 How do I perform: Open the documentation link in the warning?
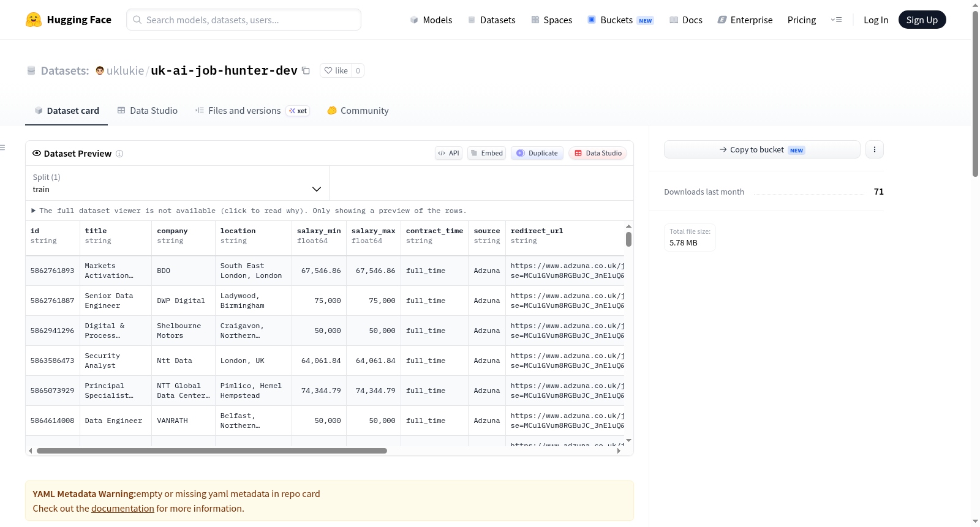123,509
